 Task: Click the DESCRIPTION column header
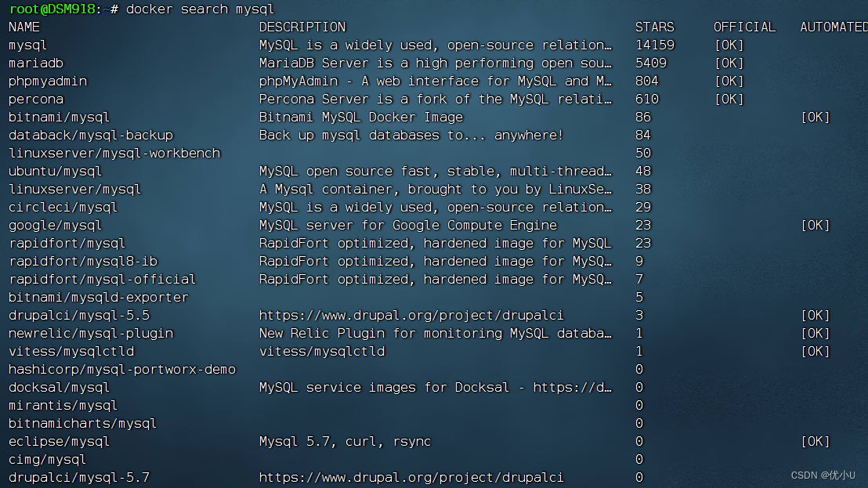[x=302, y=27]
